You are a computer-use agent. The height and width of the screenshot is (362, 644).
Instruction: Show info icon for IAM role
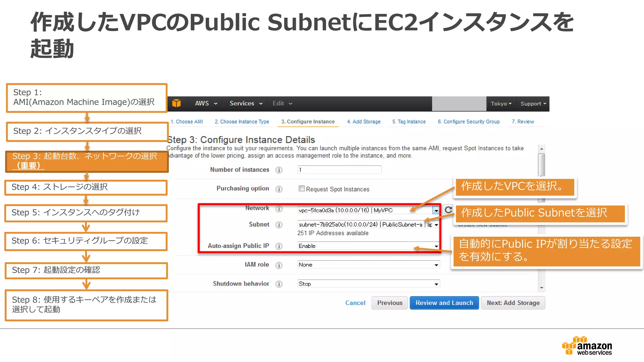(x=279, y=265)
